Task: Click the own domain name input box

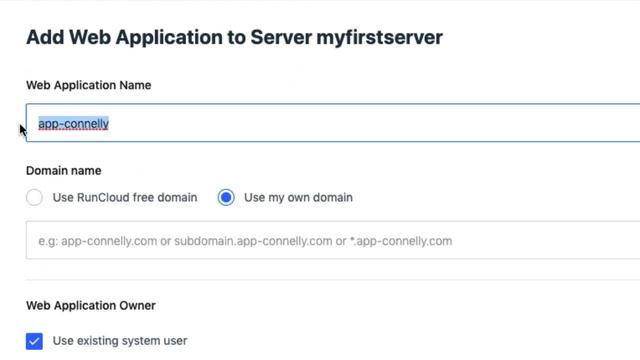Action: 333,240
